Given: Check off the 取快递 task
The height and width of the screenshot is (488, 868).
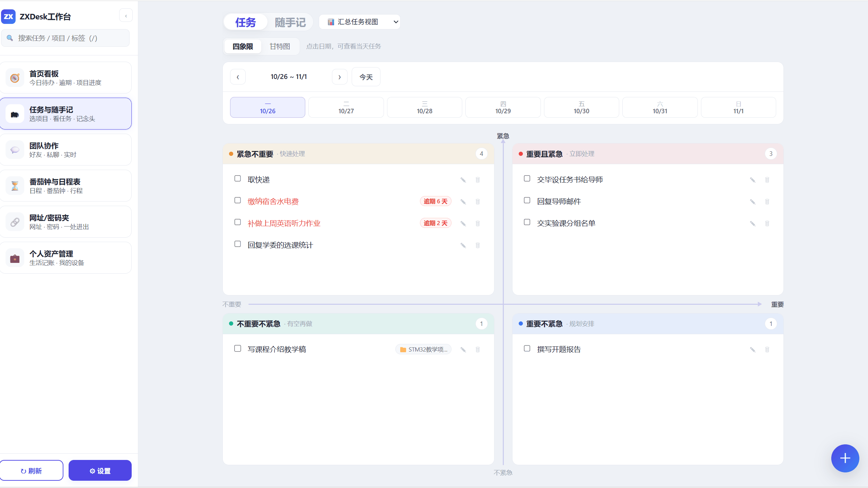Looking at the screenshot, I should (x=237, y=178).
